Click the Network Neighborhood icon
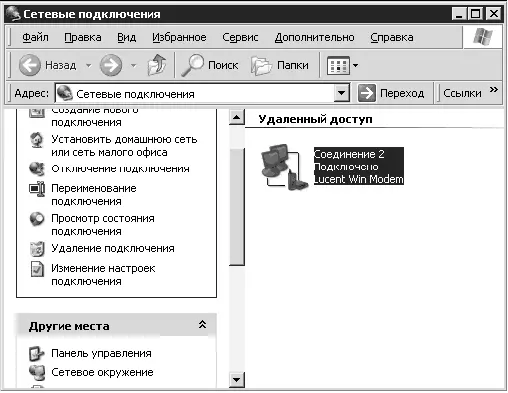508x393 pixels. [x=37, y=373]
